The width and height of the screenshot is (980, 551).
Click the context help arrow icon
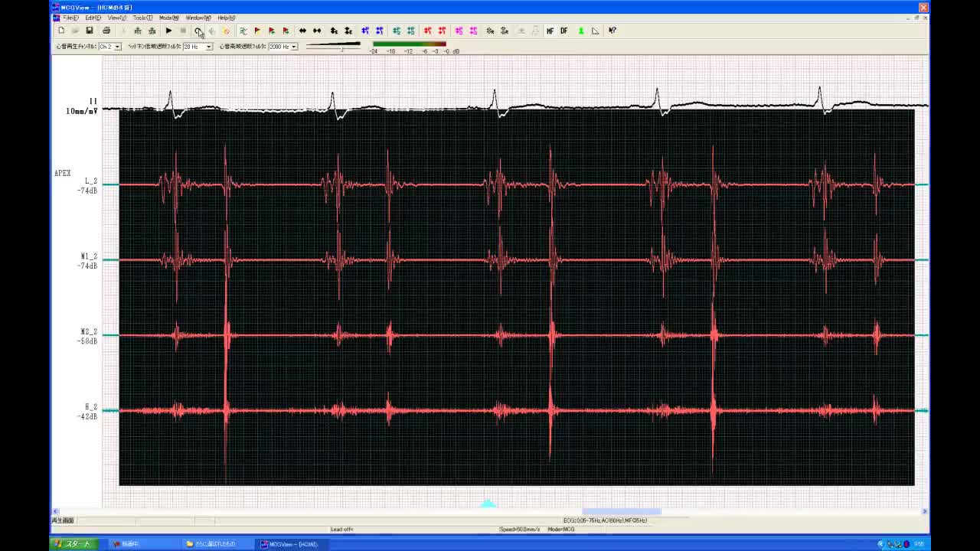point(612,31)
